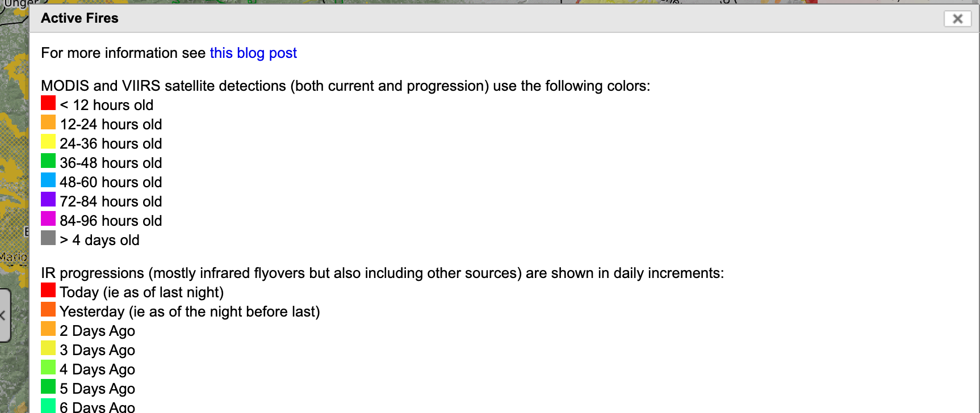Click the map area left of the dialog
The height and width of the screenshot is (413, 980).
[x=14, y=170]
